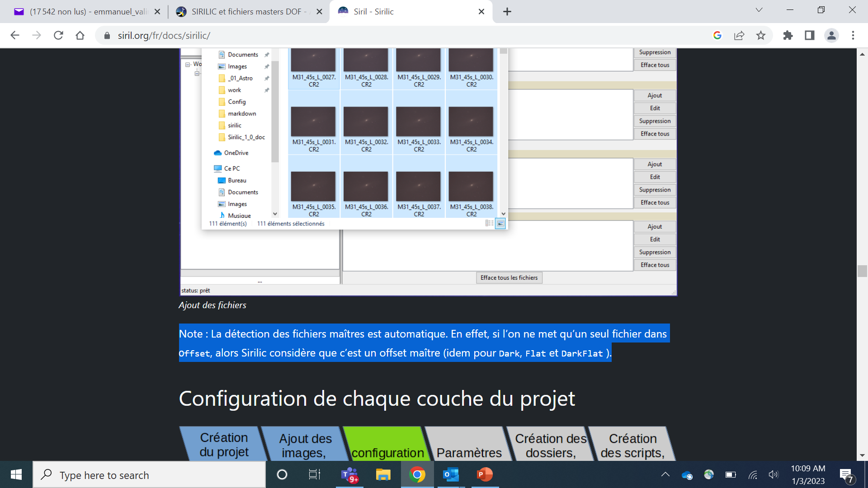This screenshot has height=488, width=868.
Task: Open the Task View taskbar icon
Action: pyautogui.click(x=314, y=474)
